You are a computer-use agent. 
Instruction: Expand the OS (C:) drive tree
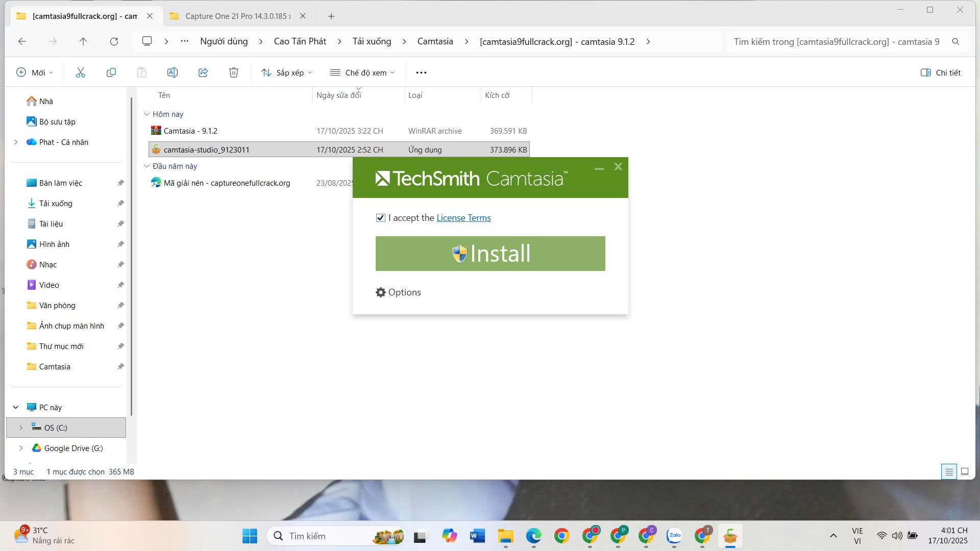pos(21,428)
